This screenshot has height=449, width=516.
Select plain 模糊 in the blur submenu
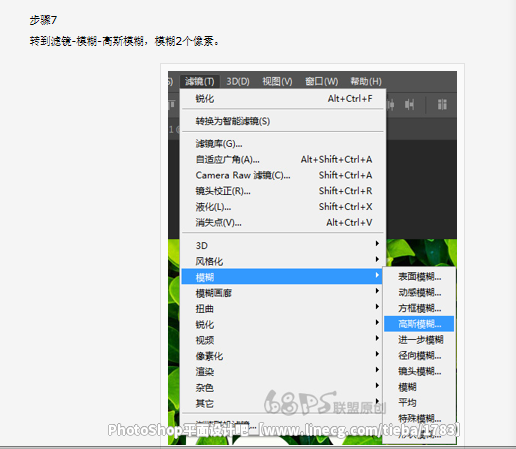[419, 387]
